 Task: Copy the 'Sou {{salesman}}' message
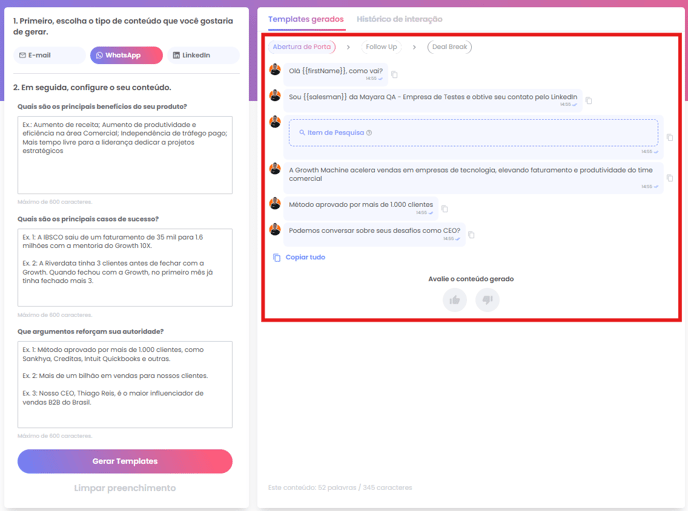click(x=589, y=101)
